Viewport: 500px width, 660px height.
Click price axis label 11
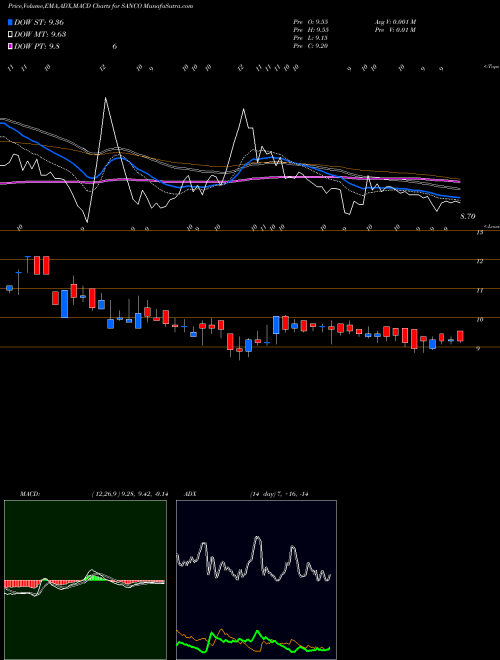(479, 290)
